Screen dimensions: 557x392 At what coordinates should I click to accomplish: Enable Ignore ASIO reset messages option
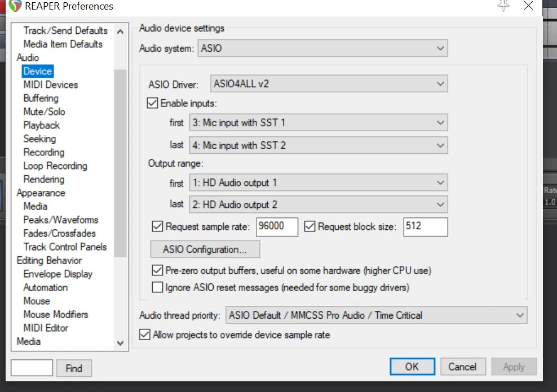[x=157, y=287]
